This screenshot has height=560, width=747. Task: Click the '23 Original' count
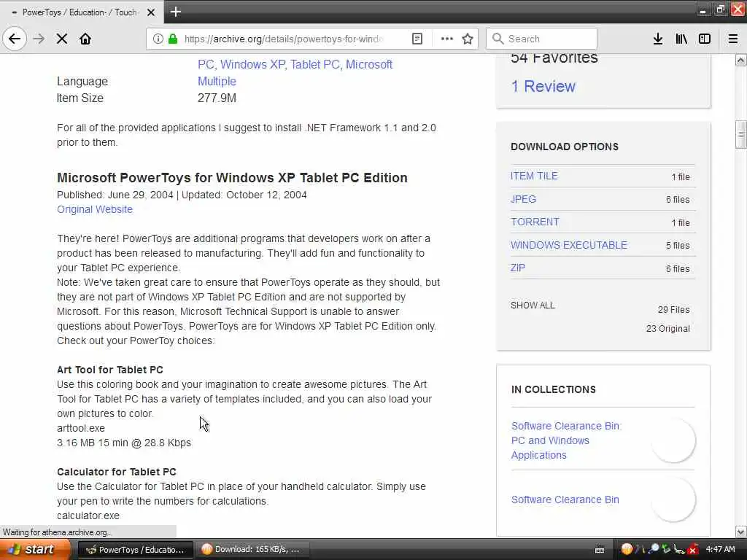tap(668, 329)
